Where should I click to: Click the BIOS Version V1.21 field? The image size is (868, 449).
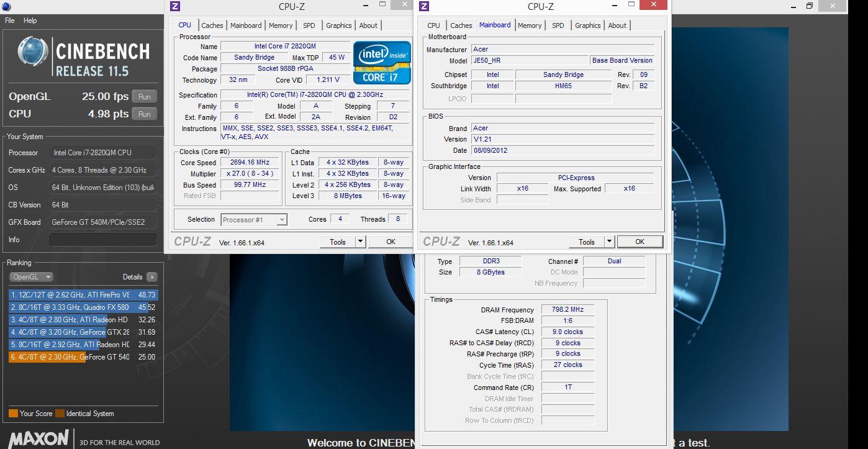(563, 139)
